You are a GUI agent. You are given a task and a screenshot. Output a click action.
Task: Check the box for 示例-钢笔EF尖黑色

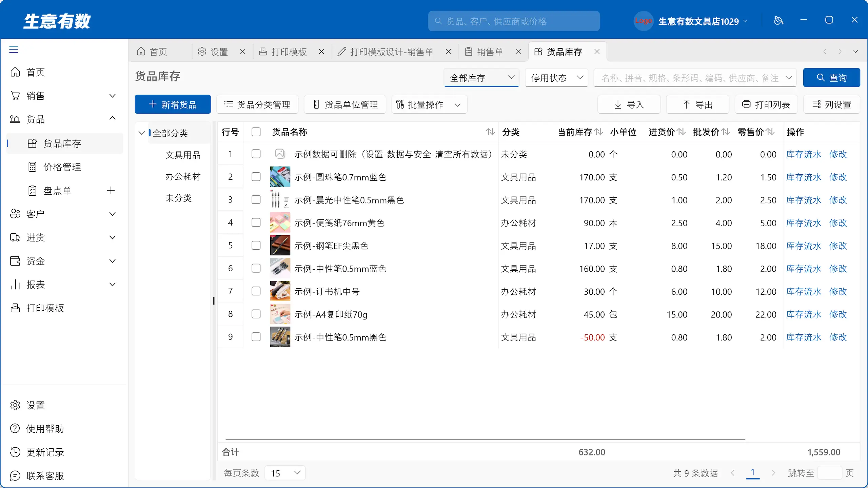pos(256,245)
